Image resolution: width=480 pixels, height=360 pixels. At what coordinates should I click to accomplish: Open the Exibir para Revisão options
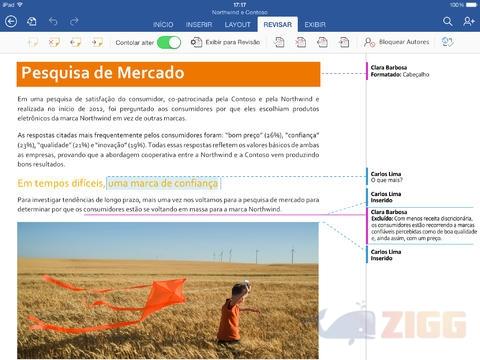click(x=225, y=42)
